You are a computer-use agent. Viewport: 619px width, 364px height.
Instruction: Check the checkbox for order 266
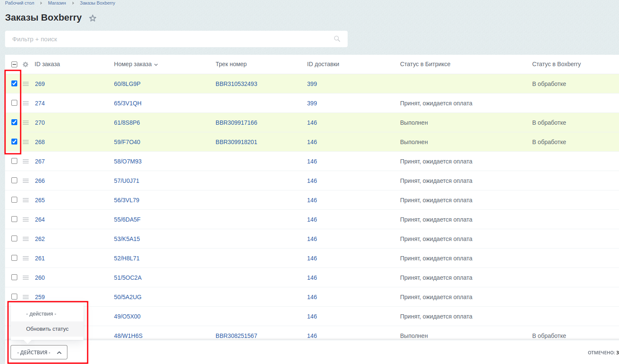(14, 180)
